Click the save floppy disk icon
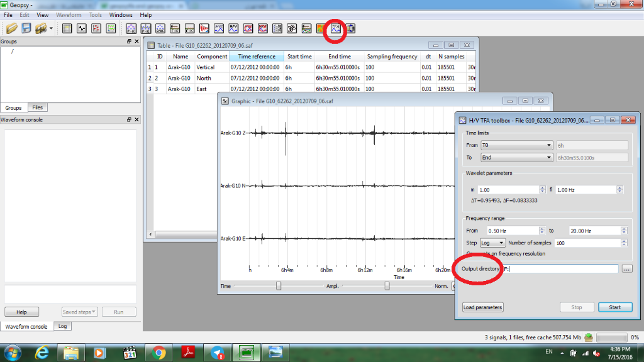Image resolution: width=644 pixels, height=362 pixels. (x=26, y=28)
